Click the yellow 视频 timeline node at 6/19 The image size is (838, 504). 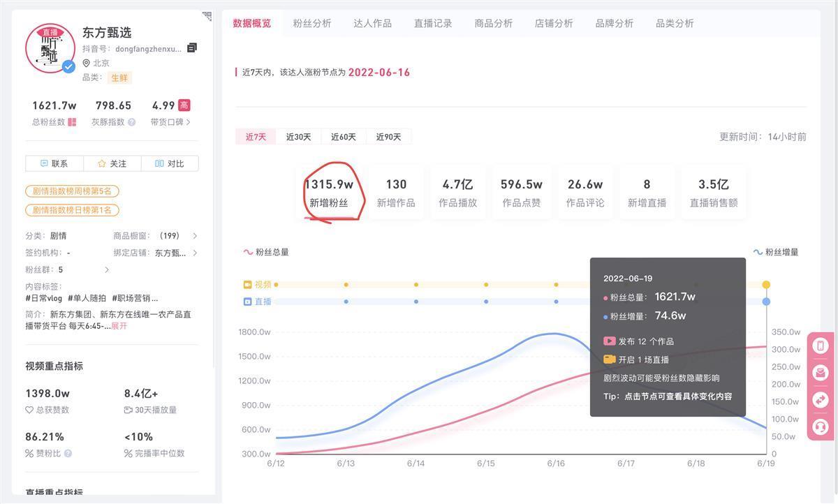[766, 285]
